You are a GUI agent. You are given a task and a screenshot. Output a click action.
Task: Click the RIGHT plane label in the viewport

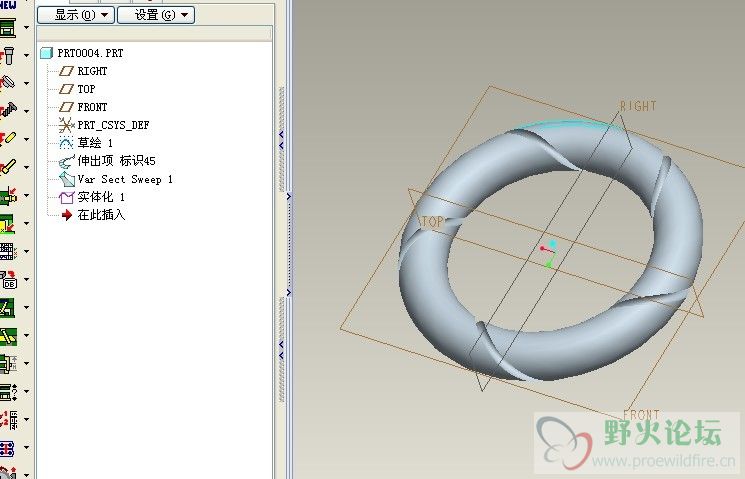coord(638,106)
